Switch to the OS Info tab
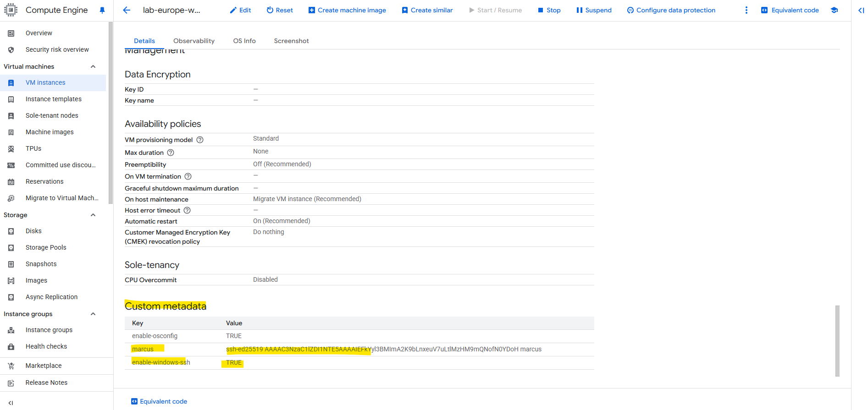Screen dimensions: 868x410 point(244,41)
